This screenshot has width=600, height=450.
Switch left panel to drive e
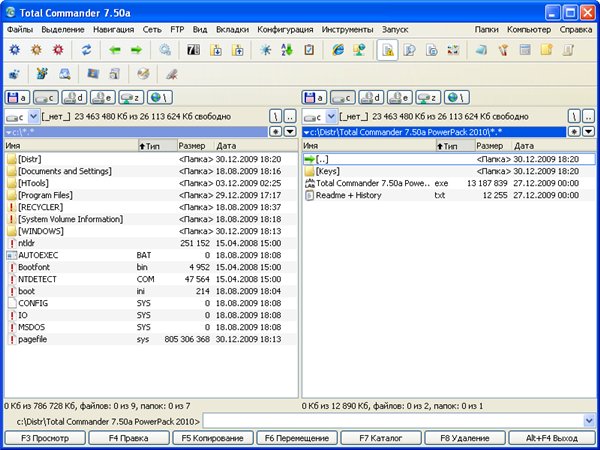[x=103, y=98]
